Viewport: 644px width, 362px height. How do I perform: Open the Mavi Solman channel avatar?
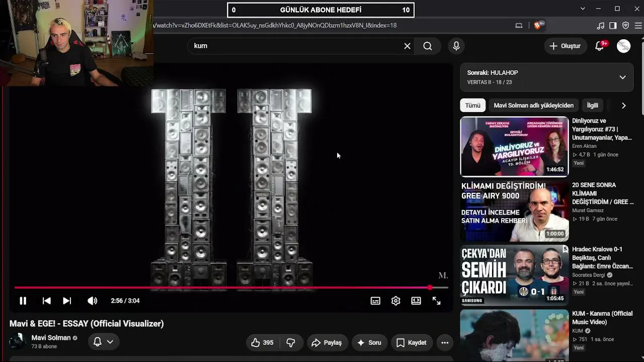[x=18, y=341]
